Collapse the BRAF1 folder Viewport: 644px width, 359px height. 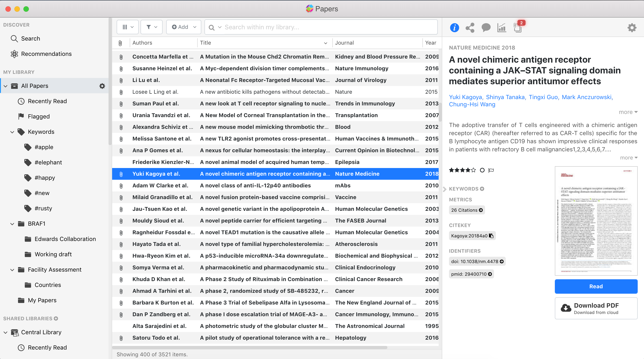click(x=12, y=224)
